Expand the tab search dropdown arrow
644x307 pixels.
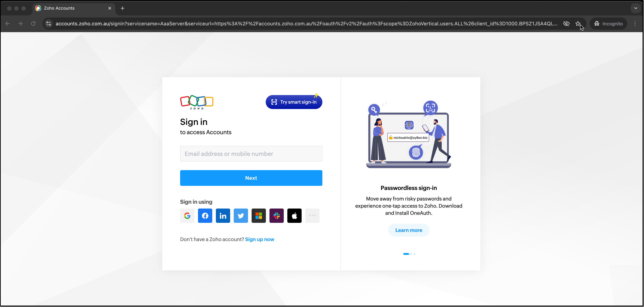coord(635,8)
